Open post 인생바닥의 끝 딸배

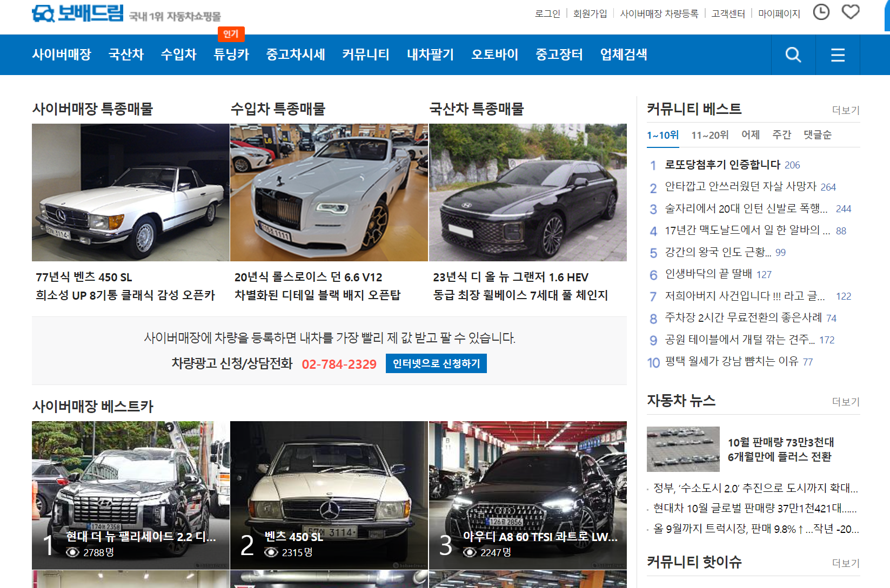click(708, 274)
